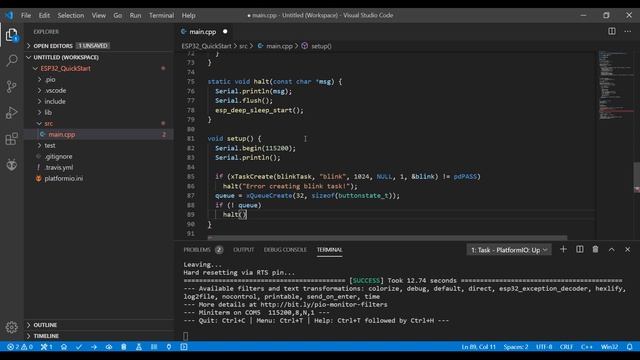The image size is (640, 360).
Task: Open the Edit menu
Action: (x=44, y=15)
